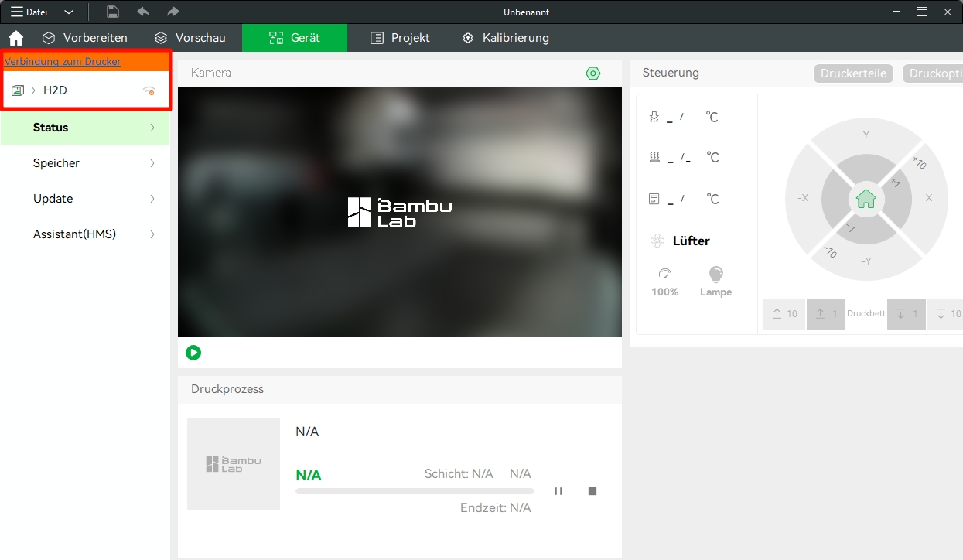Expand chevron on the Assistant(HMS) row
Viewport: 963px width, 560px height.
tap(152, 234)
